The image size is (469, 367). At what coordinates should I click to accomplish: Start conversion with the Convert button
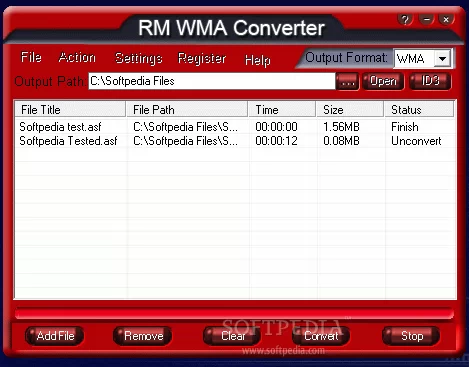point(321,336)
